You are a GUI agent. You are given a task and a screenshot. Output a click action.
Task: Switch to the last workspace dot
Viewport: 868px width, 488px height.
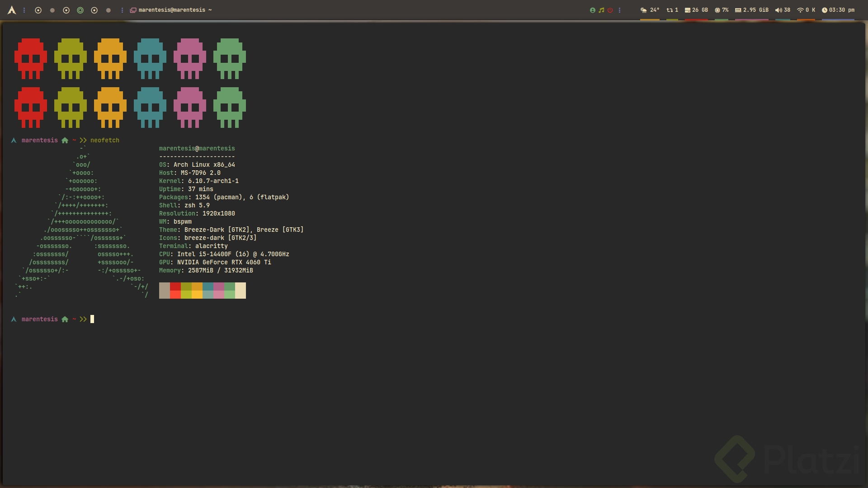point(108,10)
